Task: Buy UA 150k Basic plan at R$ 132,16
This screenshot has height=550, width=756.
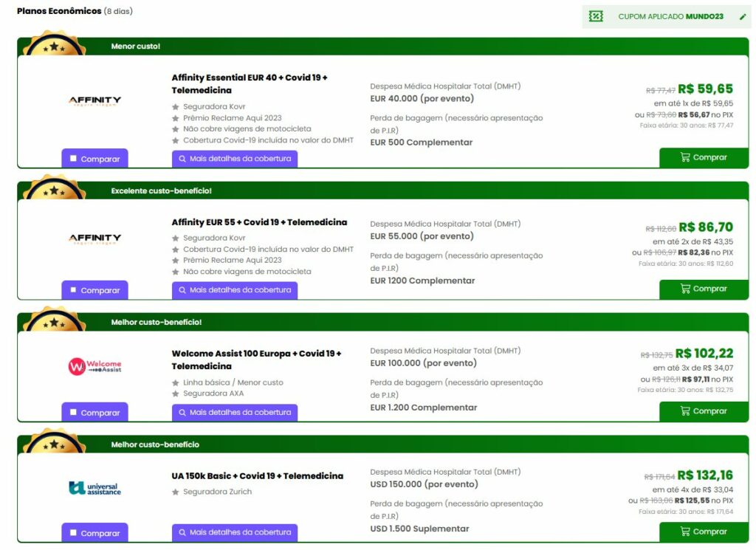Action: pyautogui.click(x=704, y=532)
